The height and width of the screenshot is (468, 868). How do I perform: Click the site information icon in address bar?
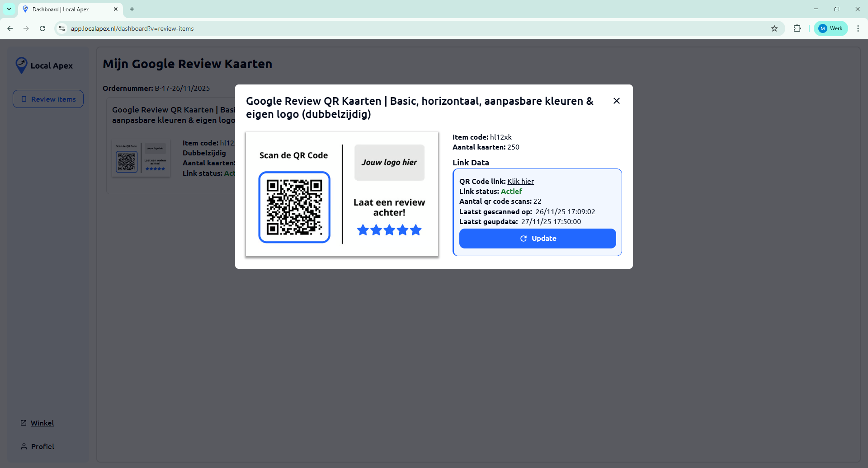(x=61, y=28)
